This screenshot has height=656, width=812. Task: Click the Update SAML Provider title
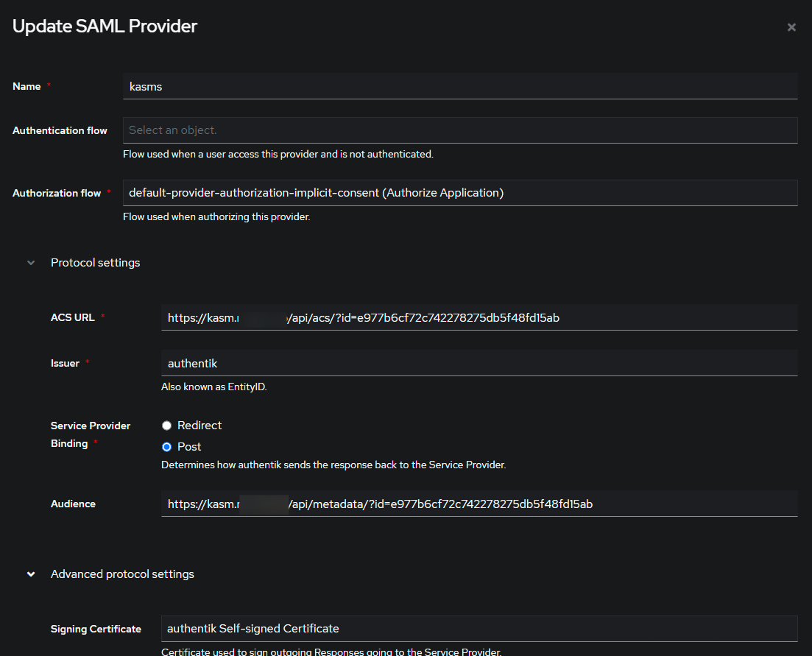(105, 26)
